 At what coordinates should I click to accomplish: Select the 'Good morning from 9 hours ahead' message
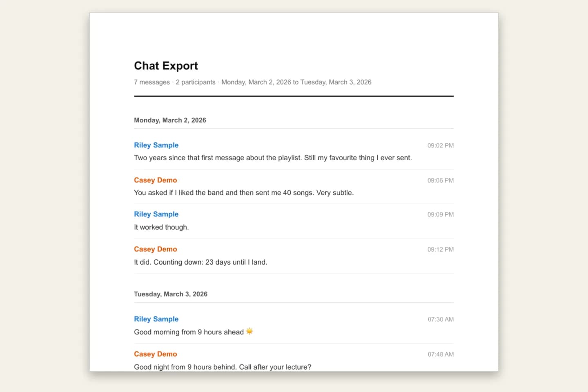click(194, 332)
